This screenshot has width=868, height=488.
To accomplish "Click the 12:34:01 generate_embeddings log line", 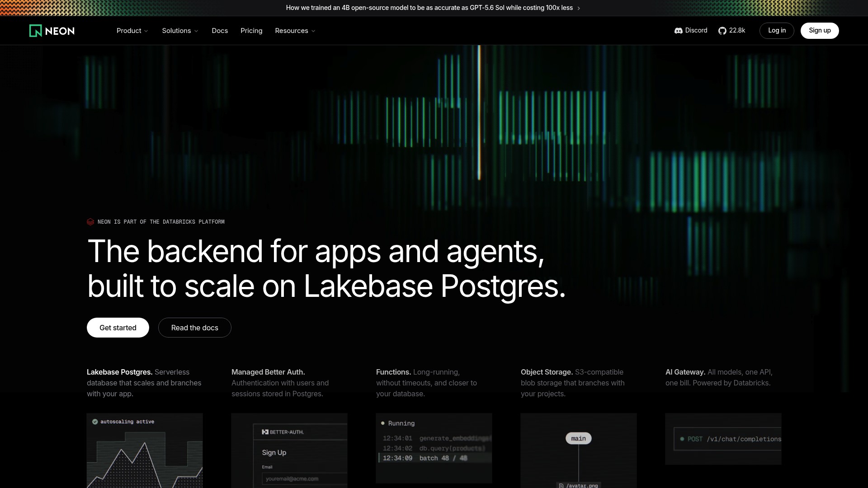I will (x=437, y=438).
